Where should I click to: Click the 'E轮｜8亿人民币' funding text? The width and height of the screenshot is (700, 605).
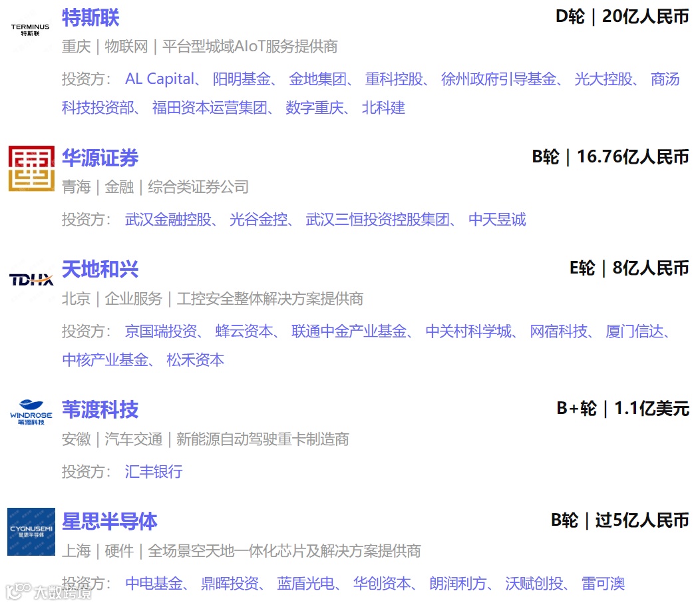(x=629, y=269)
